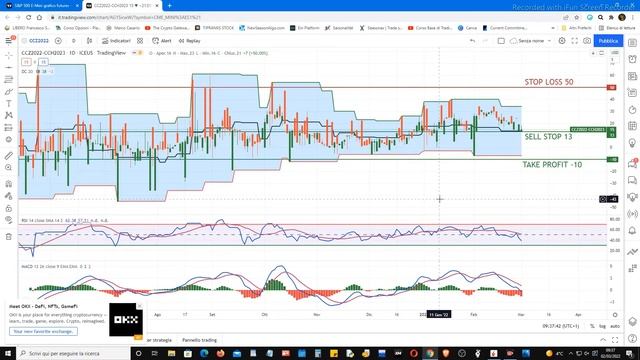Select the crosshair cursor tool
The height and width of the screenshot is (360, 640).
pyautogui.click(x=9, y=55)
